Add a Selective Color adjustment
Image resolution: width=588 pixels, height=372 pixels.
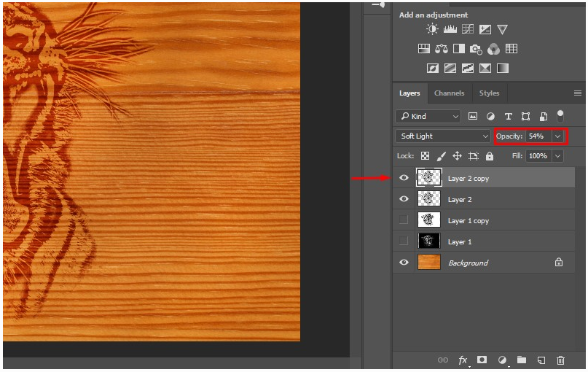point(485,68)
